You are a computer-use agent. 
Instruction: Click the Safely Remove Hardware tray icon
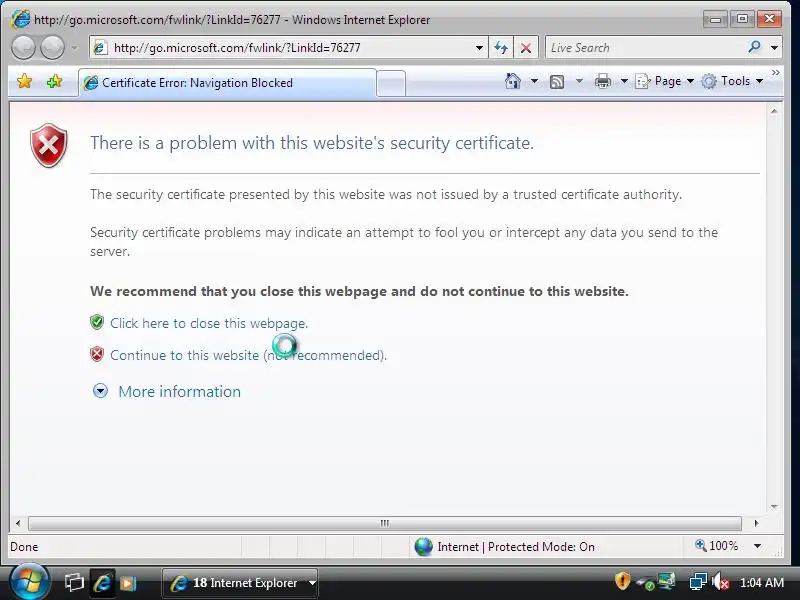pyautogui.click(x=645, y=583)
